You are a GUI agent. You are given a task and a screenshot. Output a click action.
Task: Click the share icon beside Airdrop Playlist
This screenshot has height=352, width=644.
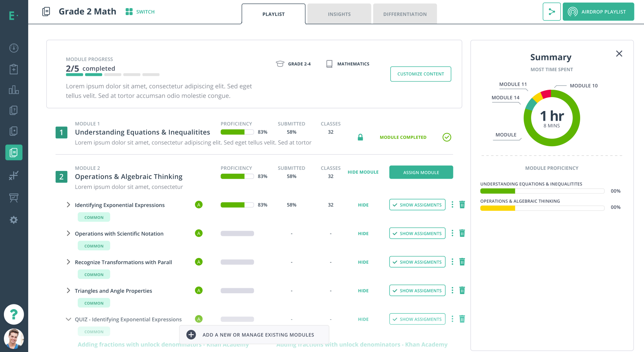(x=552, y=12)
